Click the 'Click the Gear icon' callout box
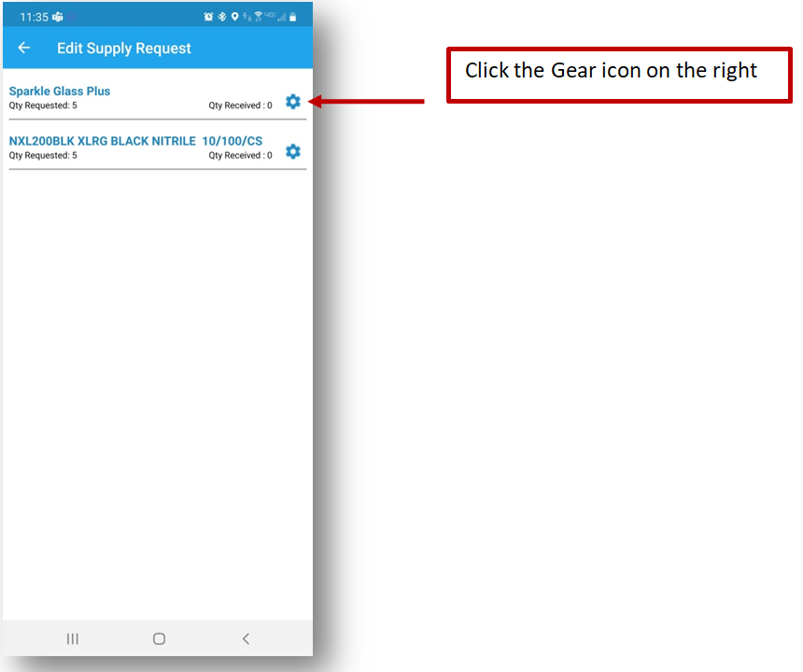Screen dimensions: 803x672 tap(619, 75)
